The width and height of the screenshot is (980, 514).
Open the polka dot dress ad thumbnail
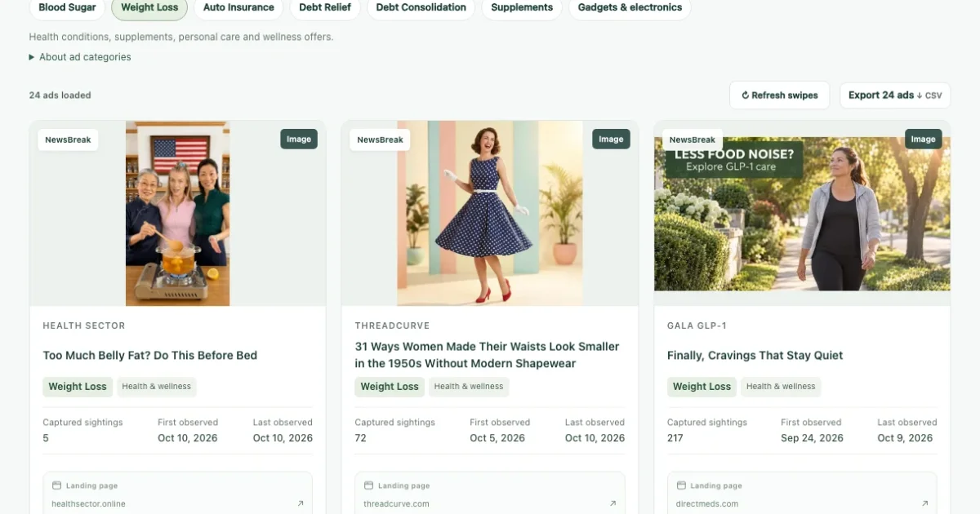[490, 214]
